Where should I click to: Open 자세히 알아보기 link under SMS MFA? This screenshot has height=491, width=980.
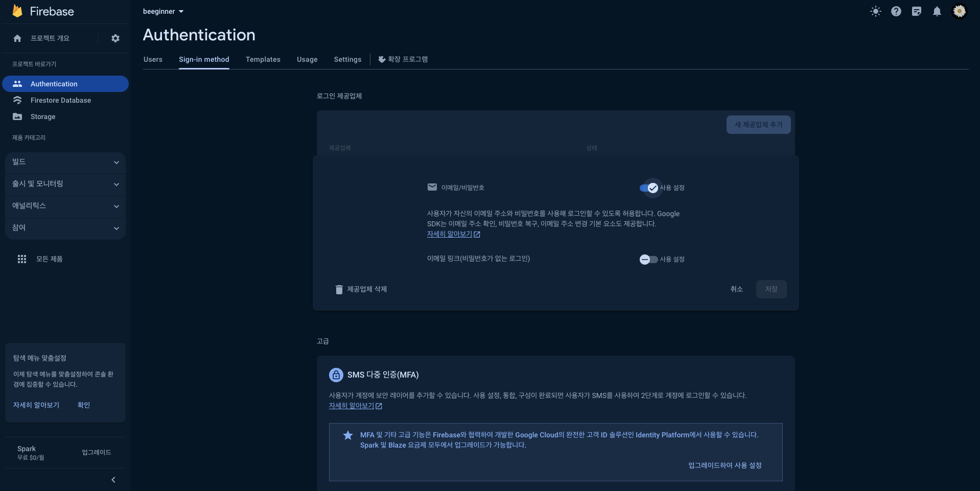click(355, 406)
